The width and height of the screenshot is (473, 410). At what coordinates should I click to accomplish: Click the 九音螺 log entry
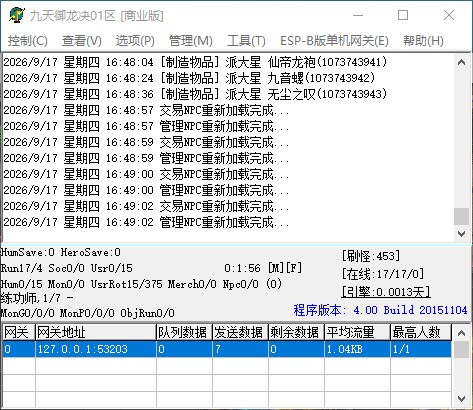click(x=189, y=78)
